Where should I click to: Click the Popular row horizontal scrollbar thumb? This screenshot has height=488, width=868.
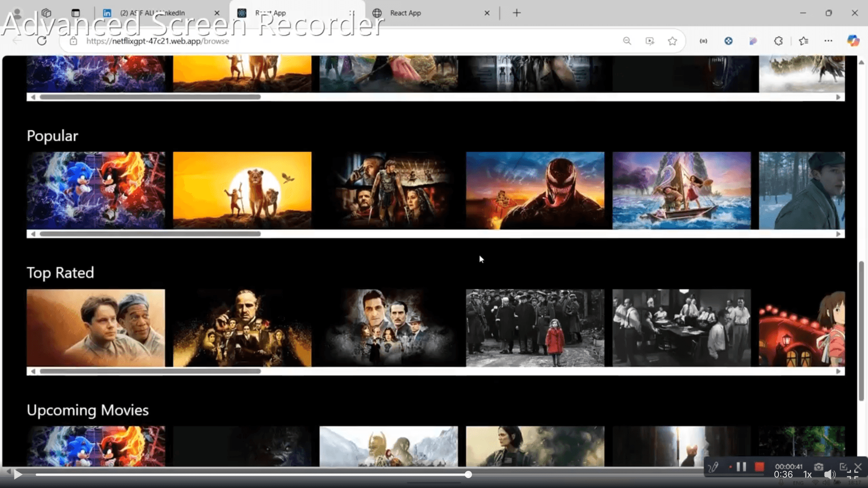[x=150, y=234]
